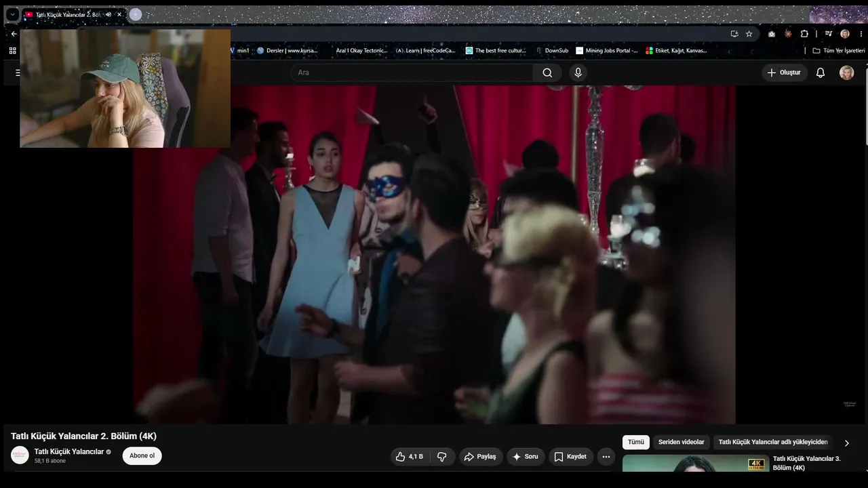Bookmark this page with the star
The image size is (868, 488).
pos(749,34)
